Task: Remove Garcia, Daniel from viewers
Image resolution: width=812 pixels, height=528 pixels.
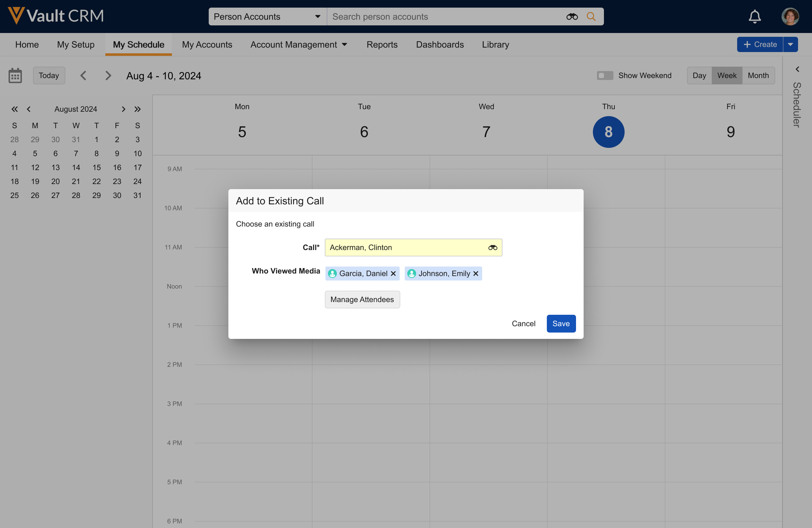Action: pos(393,274)
